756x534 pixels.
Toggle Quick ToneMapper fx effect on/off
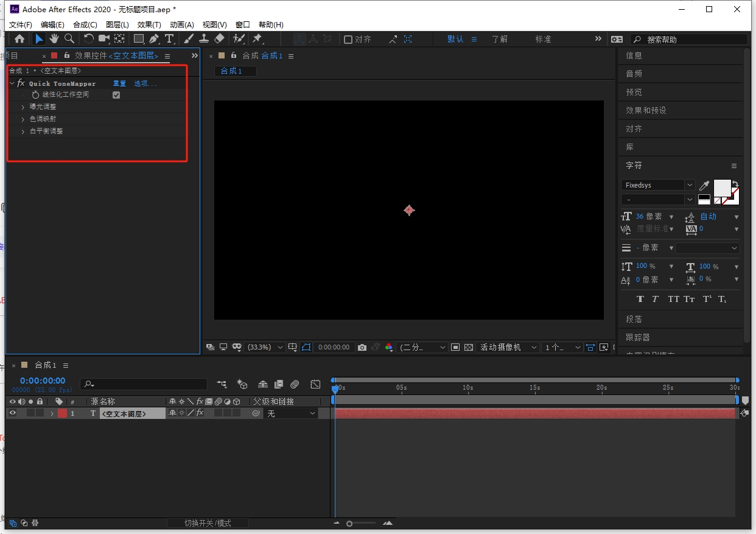pyautogui.click(x=21, y=83)
